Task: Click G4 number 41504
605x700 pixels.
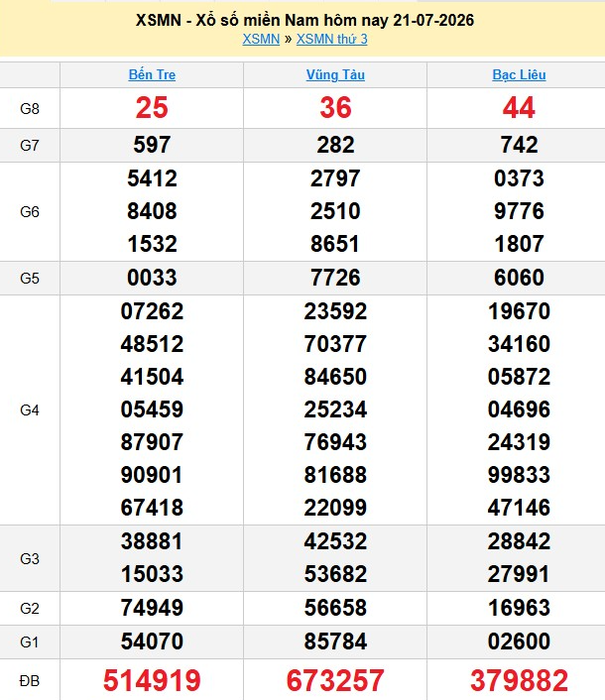Action: point(152,377)
